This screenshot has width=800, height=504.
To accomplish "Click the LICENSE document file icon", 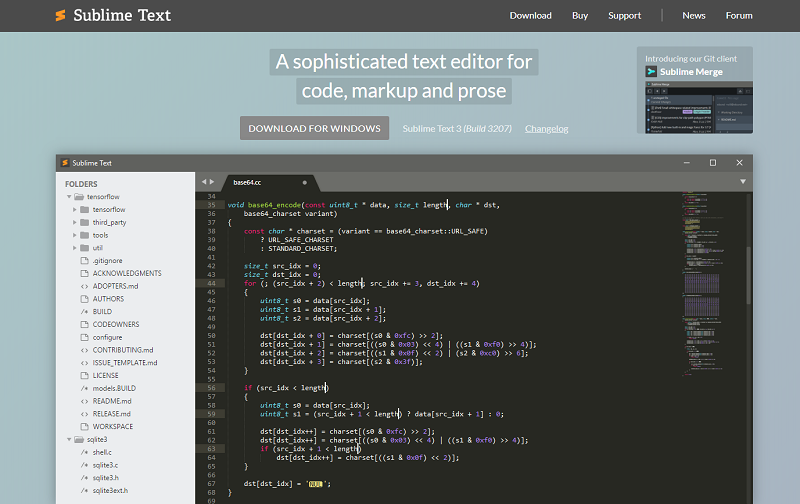I will 85,375.
